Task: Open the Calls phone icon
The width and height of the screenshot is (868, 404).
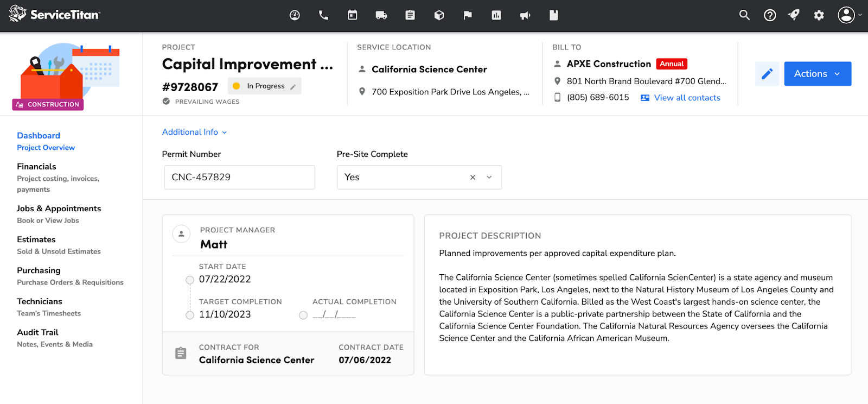Action: pos(323,15)
